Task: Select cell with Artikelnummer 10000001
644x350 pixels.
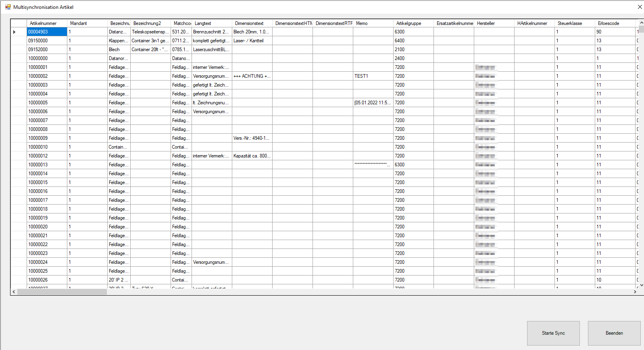Action: click(x=47, y=67)
